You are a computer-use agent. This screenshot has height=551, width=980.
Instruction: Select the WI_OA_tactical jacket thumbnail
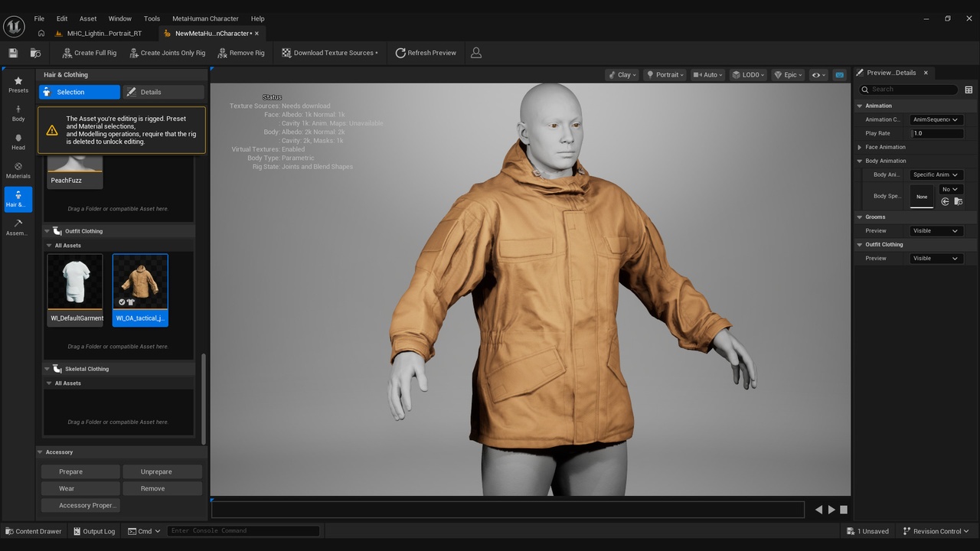[x=140, y=290]
